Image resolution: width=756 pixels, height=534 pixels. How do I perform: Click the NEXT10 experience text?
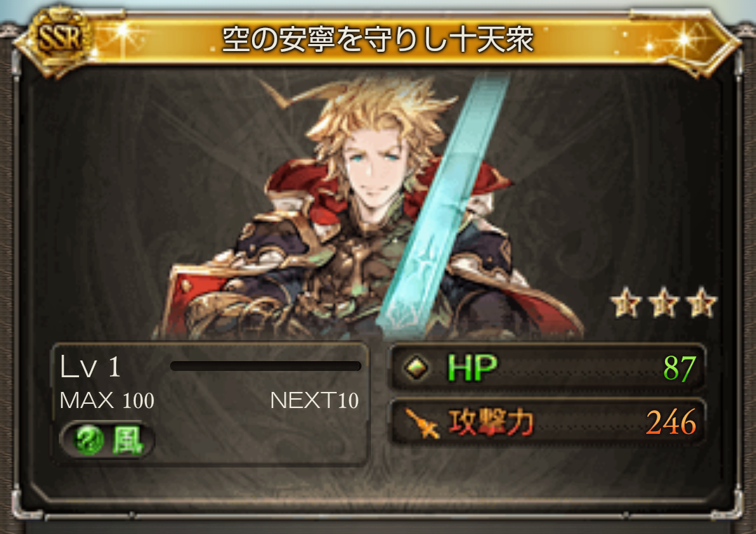314,400
